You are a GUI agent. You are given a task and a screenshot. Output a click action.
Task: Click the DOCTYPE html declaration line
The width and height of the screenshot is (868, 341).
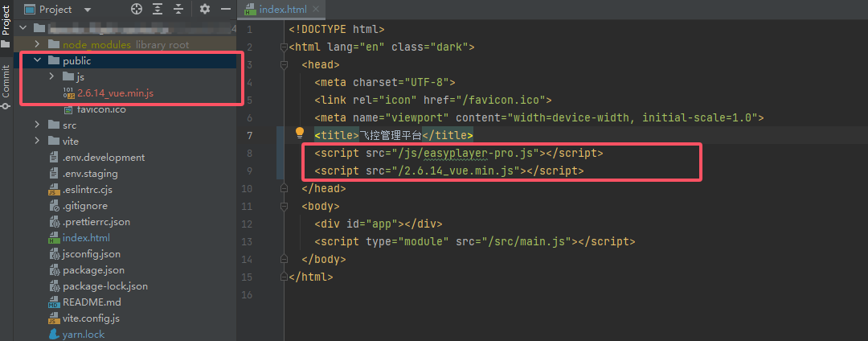tap(337, 29)
